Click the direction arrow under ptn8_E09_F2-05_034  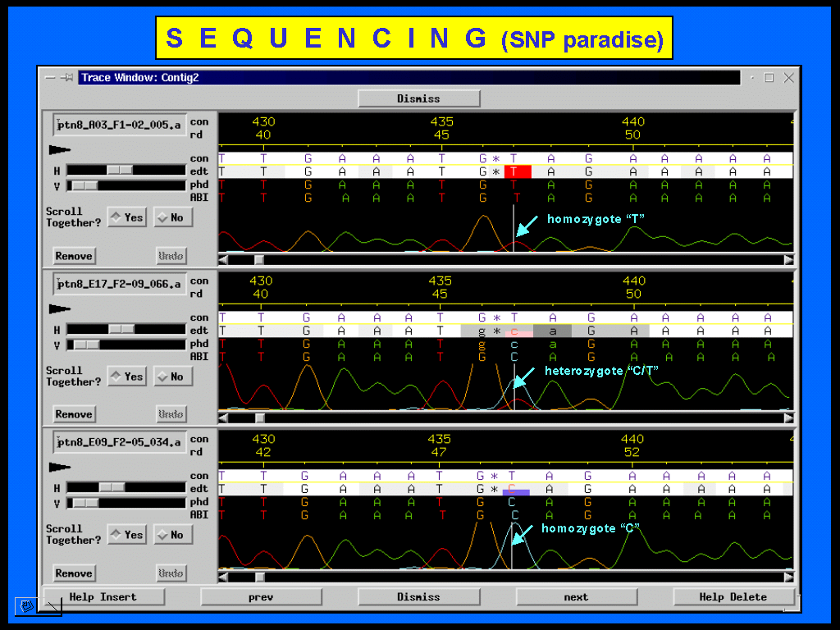pyautogui.click(x=61, y=467)
